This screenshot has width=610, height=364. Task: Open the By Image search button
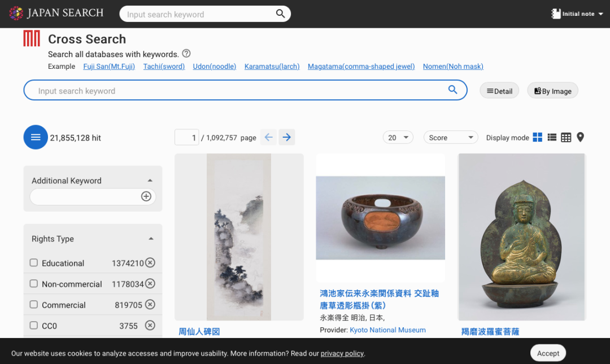pos(552,91)
